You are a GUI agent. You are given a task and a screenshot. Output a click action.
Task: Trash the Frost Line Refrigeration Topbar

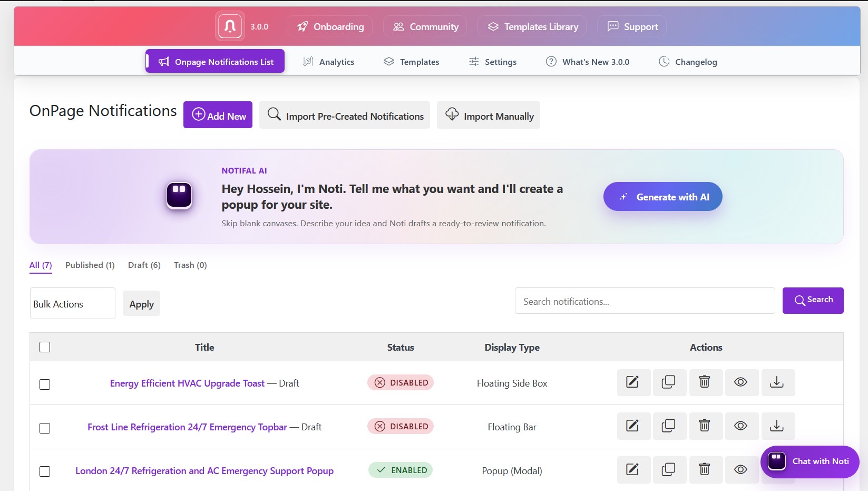click(705, 426)
